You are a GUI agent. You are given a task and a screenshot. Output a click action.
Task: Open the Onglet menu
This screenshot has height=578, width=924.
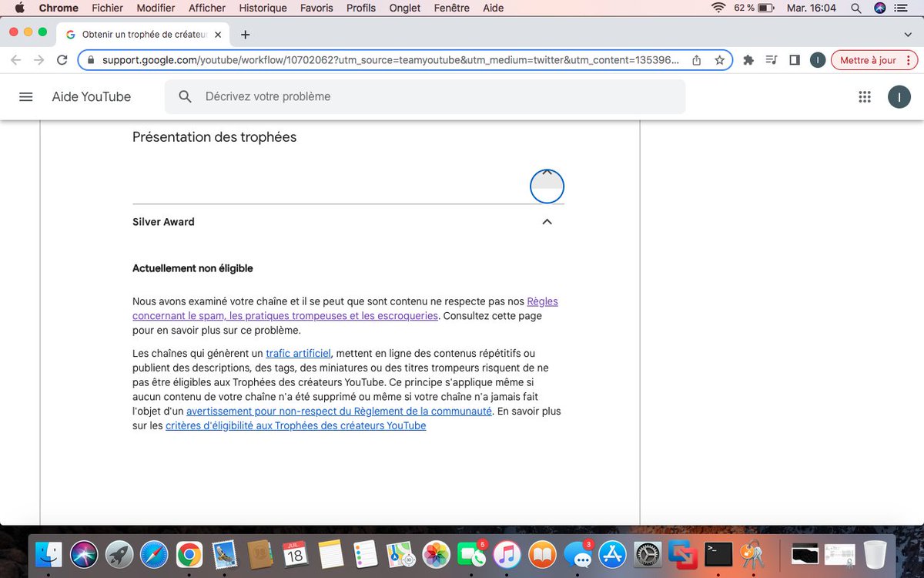[x=405, y=8]
